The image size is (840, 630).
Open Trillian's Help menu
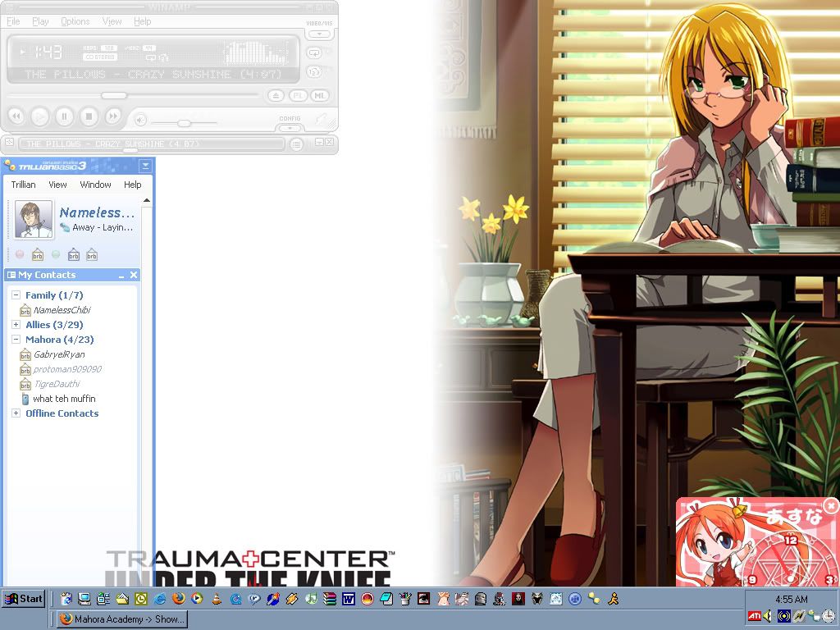point(132,185)
